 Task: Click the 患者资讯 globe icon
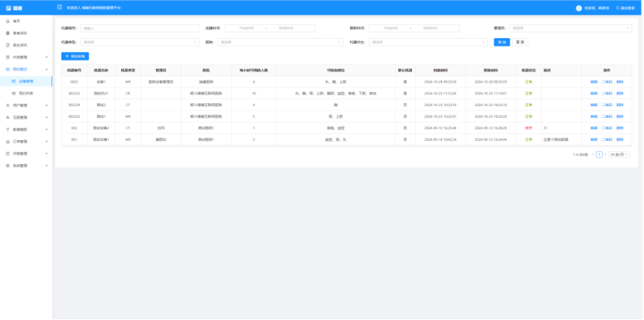coord(7,33)
